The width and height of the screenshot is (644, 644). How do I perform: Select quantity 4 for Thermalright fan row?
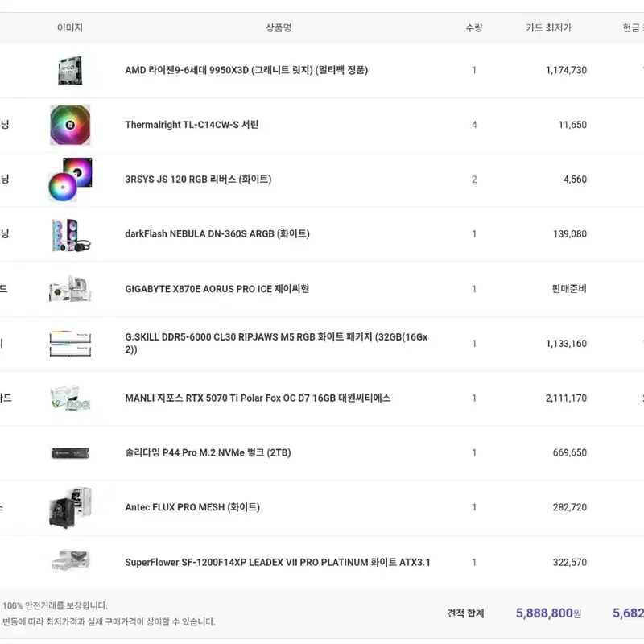(474, 125)
